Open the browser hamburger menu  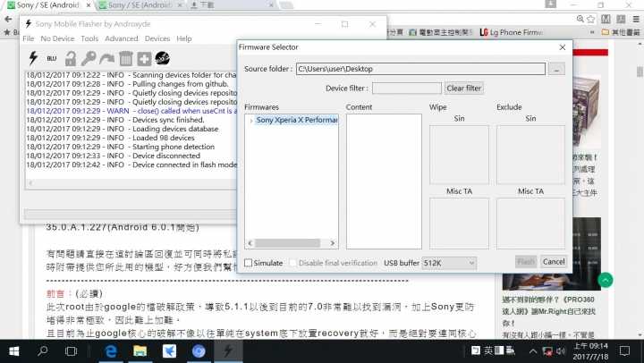(636, 19)
